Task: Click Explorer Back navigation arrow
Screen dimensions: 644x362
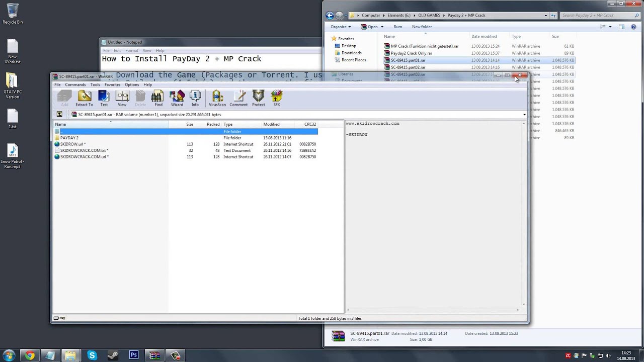Action: (x=330, y=16)
